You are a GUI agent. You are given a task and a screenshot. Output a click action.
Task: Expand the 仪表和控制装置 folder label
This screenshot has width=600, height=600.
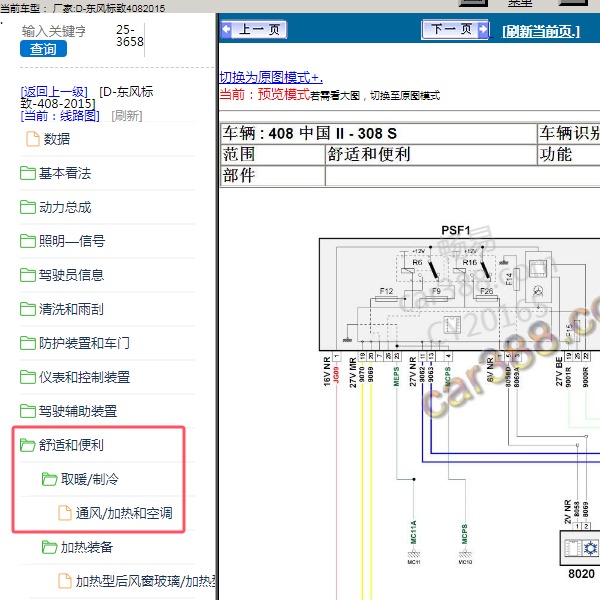coord(84,377)
